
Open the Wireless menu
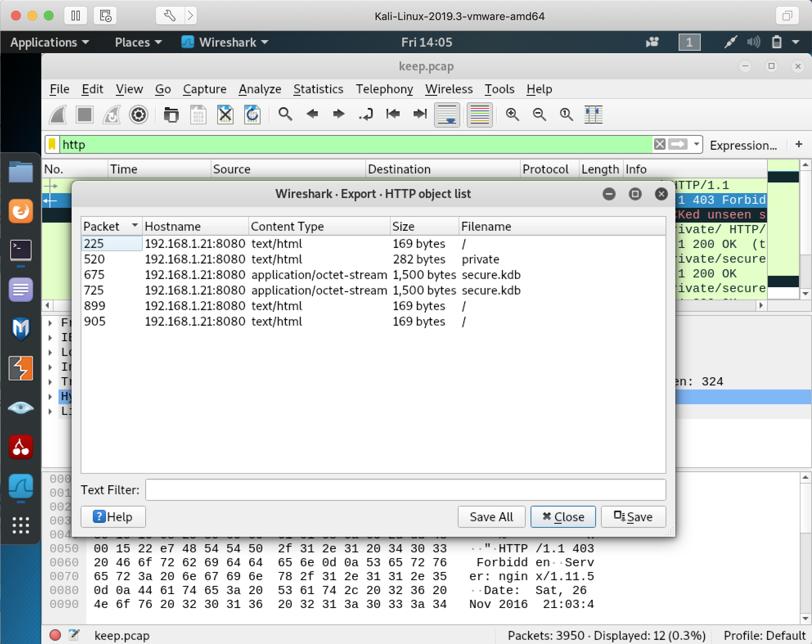pyautogui.click(x=449, y=89)
